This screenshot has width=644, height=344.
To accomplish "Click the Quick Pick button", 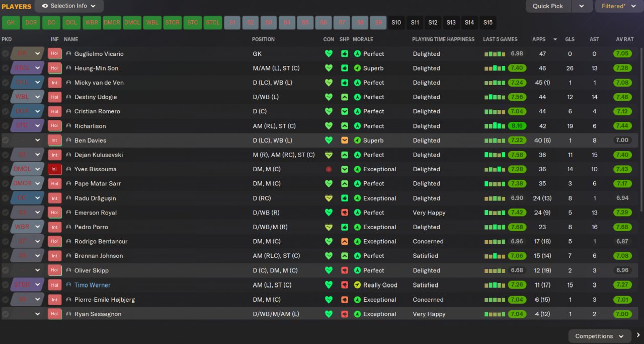I will (548, 6).
